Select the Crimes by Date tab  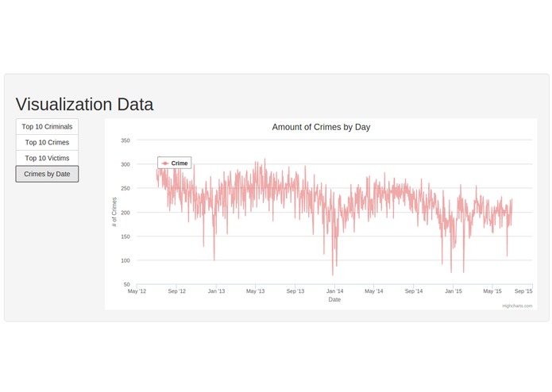tap(47, 174)
